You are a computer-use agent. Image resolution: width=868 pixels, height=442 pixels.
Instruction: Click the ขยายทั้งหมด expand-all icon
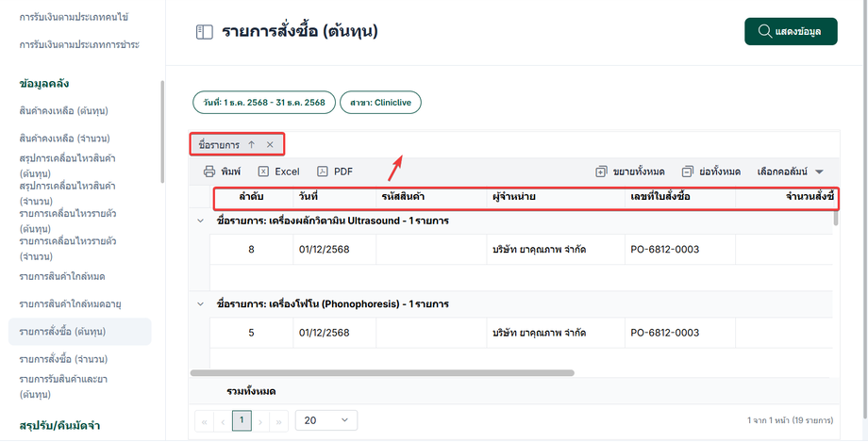click(x=601, y=172)
